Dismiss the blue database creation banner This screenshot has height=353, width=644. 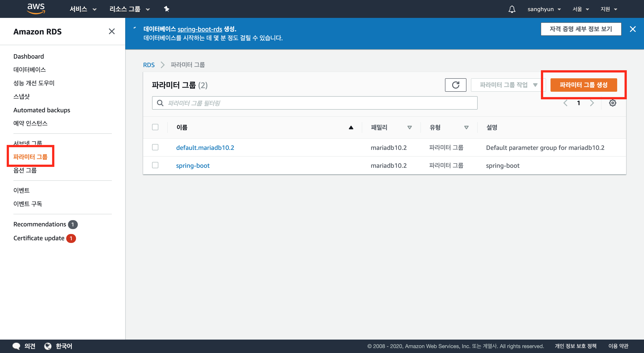pyautogui.click(x=633, y=29)
